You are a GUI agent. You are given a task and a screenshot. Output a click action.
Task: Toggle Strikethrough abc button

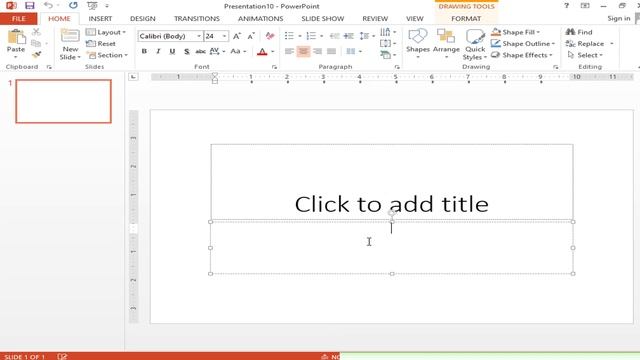click(200, 51)
